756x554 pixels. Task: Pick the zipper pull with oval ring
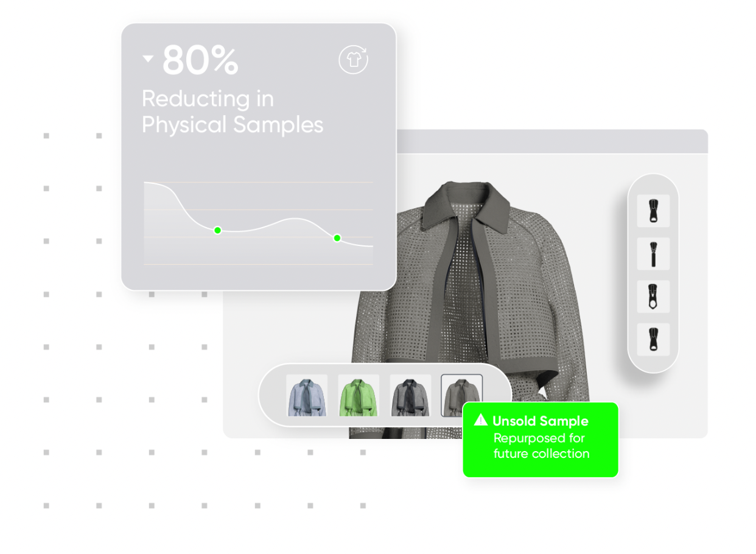point(653,296)
